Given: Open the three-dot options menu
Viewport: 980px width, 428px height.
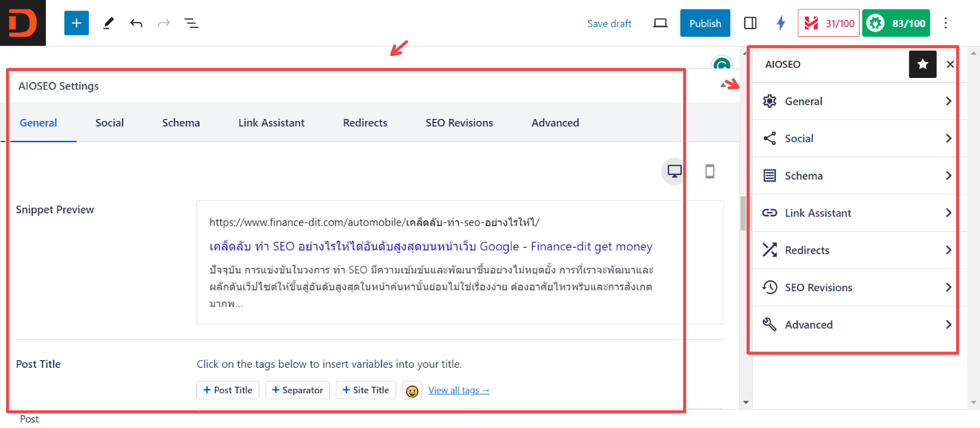Looking at the screenshot, I should click(x=946, y=23).
